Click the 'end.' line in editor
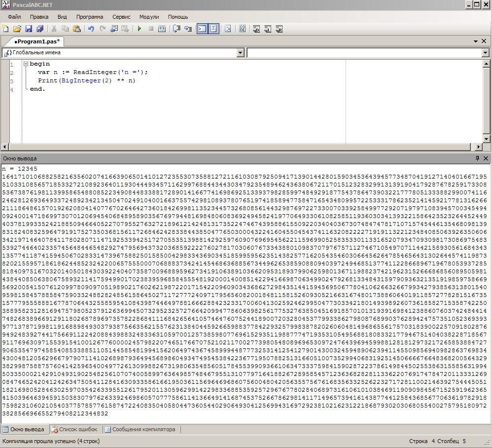The width and height of the screenshot is (492, 448). [37, 89]
